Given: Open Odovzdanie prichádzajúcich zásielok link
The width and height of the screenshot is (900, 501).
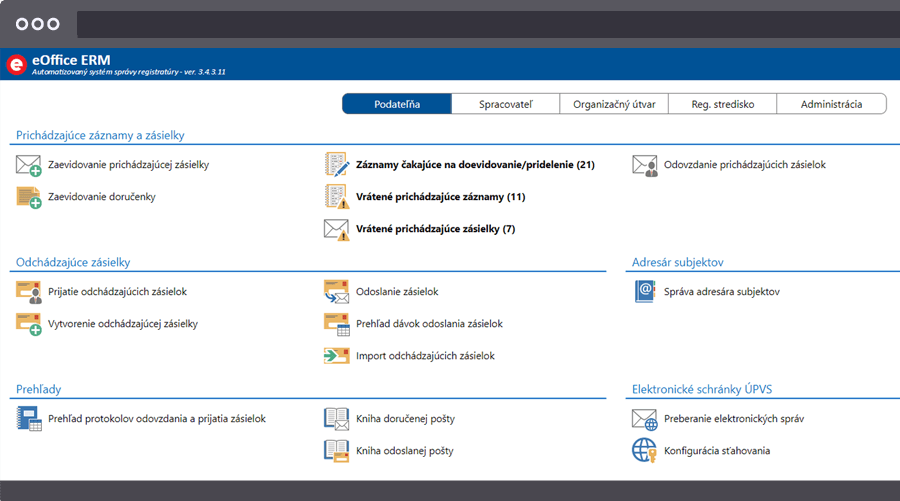Looking at the screenshot, I should pos(745,165).
